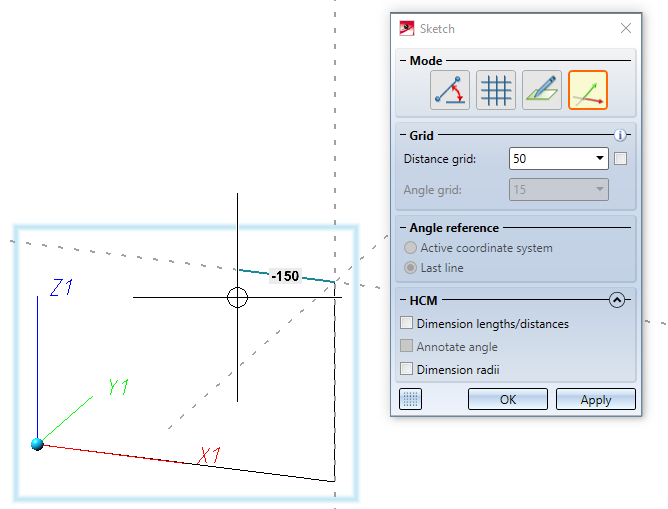Screen dimensions: 668x509
Task: Click the Sketch dialog title icon
Action: (406, 29)
